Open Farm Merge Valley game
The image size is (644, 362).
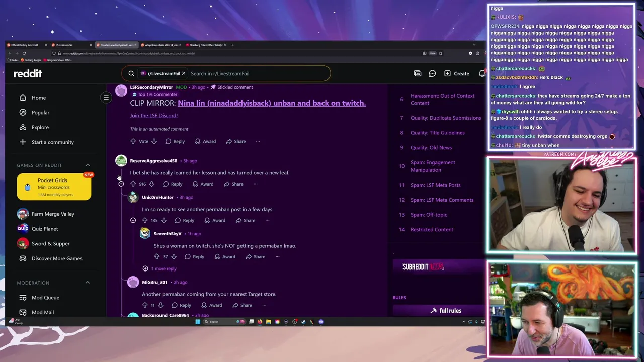click(x=52, y=214)
